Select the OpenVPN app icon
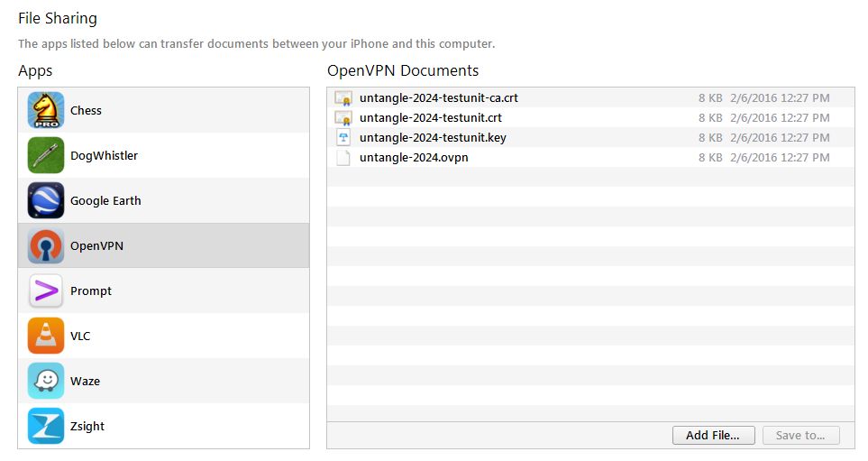The height and width of the screenshot is (461, 868). tap(46, 246)
